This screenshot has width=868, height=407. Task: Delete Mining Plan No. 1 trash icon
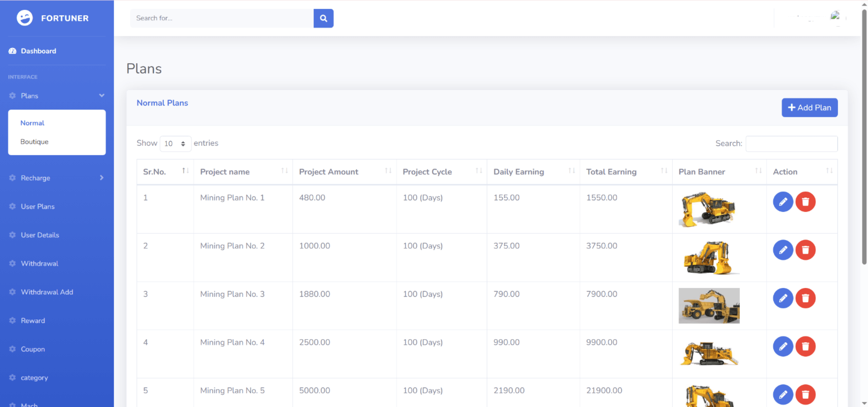(x=805, y=202)
